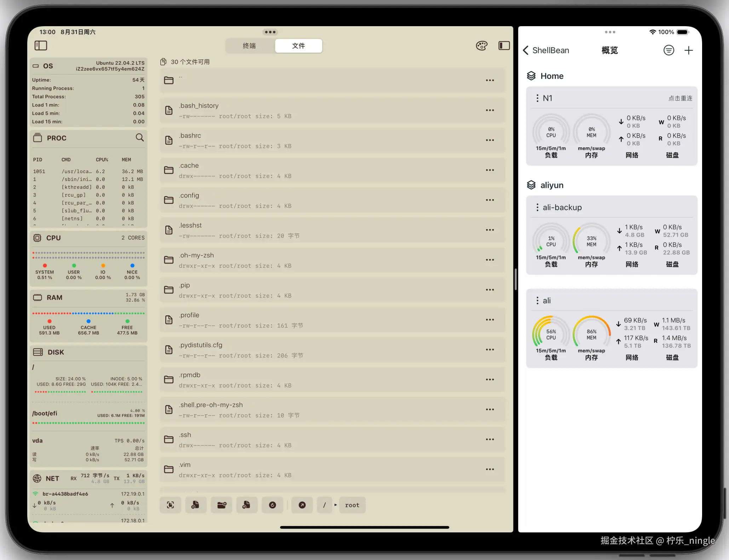Refresh the file list
The image size is (729, 560).
point(272,505)
